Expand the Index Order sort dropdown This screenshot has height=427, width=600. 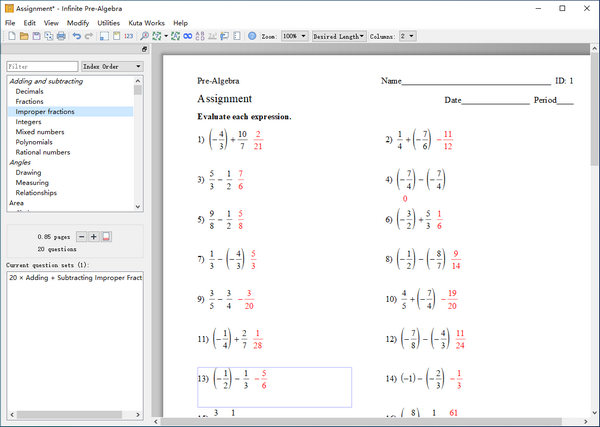coord(111,67)
